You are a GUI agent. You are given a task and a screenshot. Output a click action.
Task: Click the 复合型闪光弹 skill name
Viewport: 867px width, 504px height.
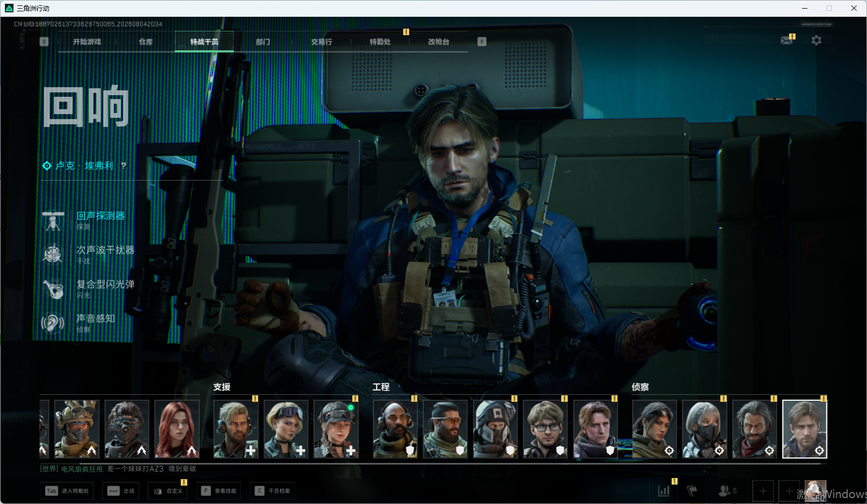(106, 284)
